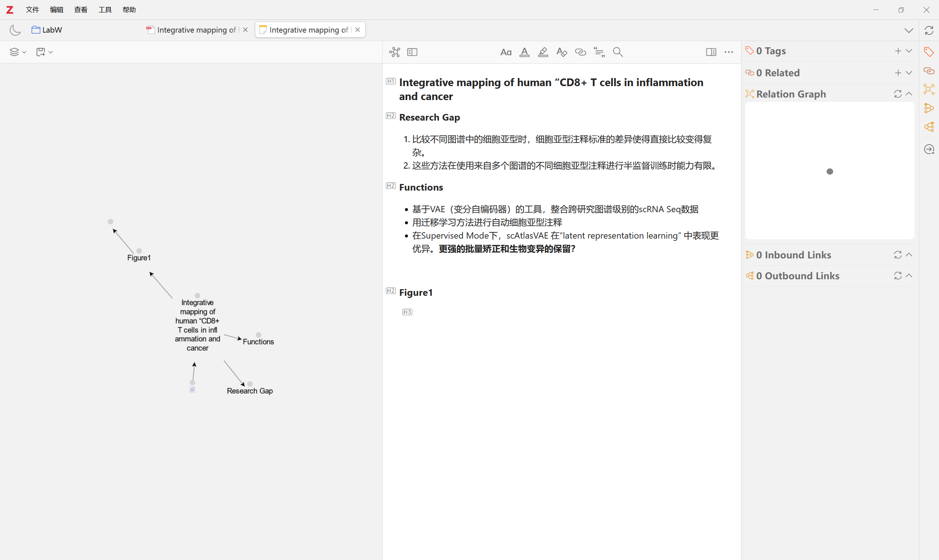Toggle the right context pane icon

711,52
